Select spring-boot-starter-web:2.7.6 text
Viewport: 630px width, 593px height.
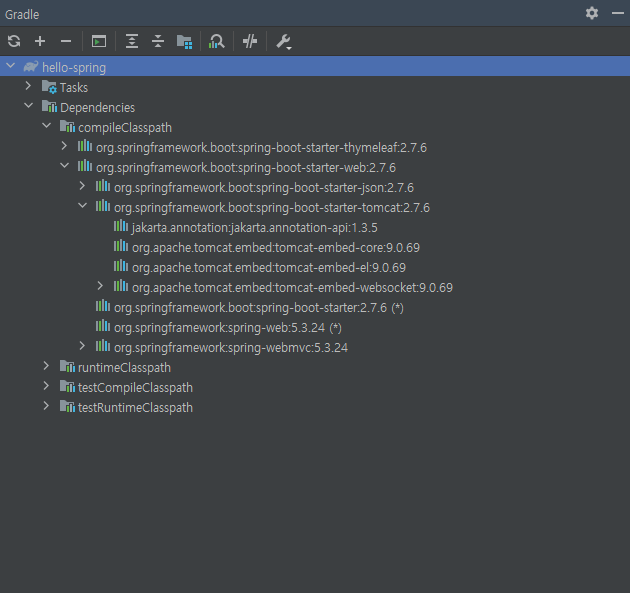coord(246,168)
